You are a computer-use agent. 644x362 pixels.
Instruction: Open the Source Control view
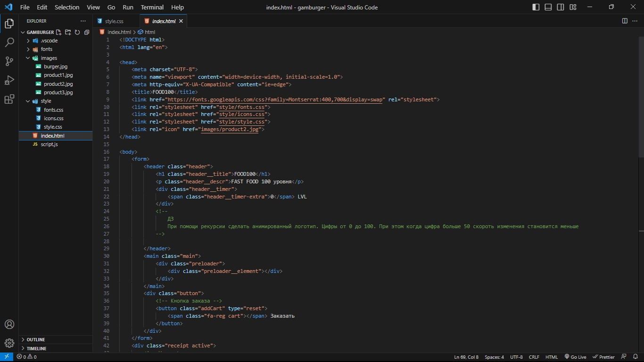[x=9, y=61]
